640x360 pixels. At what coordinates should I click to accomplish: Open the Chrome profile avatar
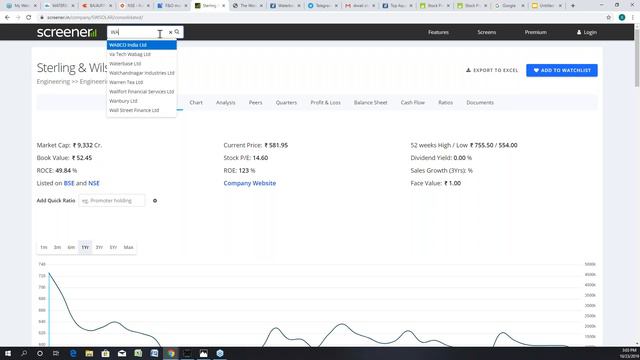(622, 18)
